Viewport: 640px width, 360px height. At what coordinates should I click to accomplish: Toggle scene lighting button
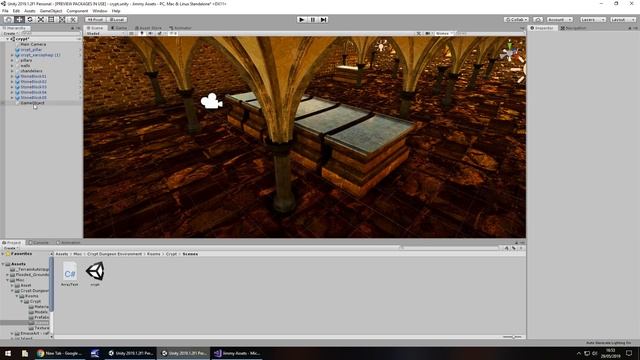click(142, 33)
